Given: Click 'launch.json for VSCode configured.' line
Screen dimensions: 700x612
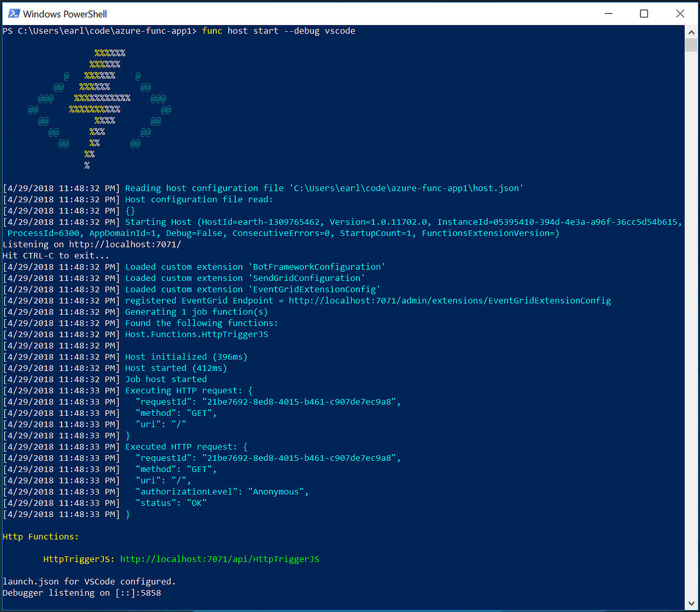Looking at the screenshot, I should 90,581.
